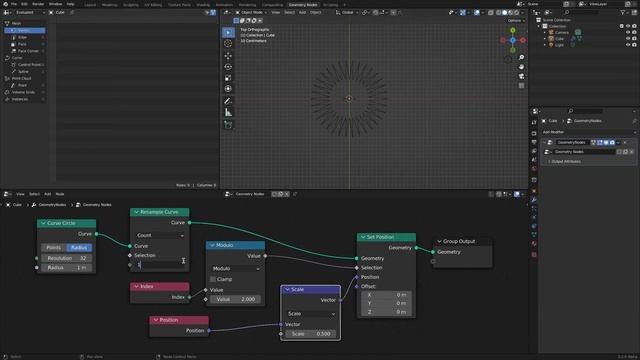Click the outliner filter funnel icon
640x360 pixels.
click(x=623, y=13)
